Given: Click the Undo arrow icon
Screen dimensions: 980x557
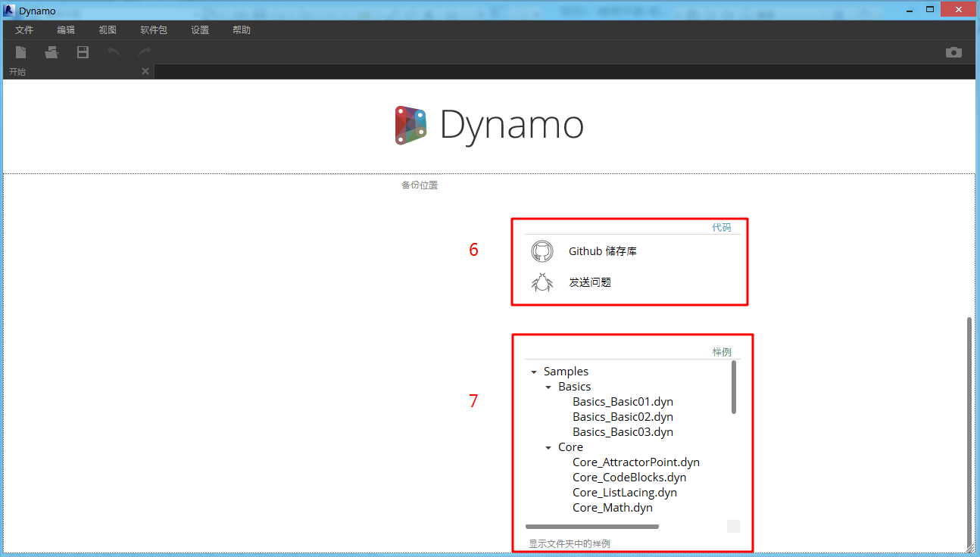Looking at the screenshot, I should (114, 52).
